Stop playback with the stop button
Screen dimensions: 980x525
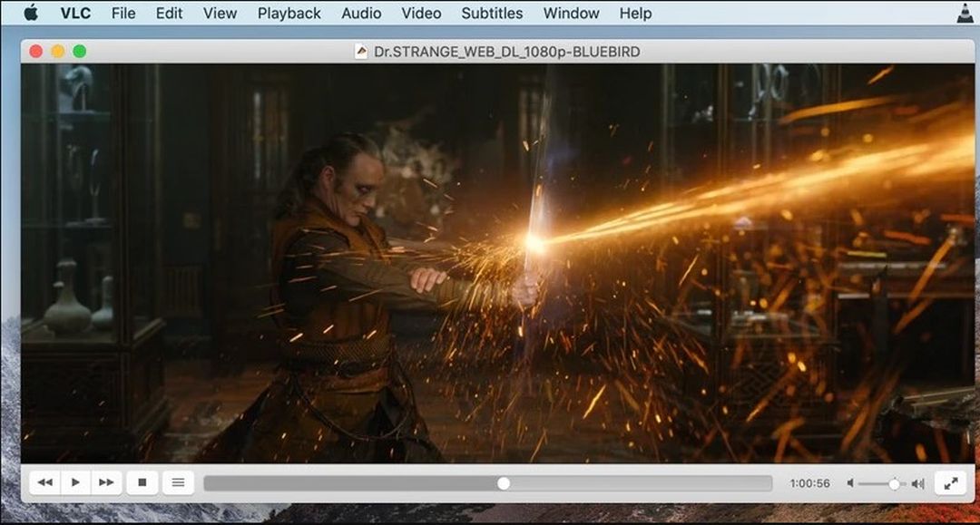click(x=142, y=482)
